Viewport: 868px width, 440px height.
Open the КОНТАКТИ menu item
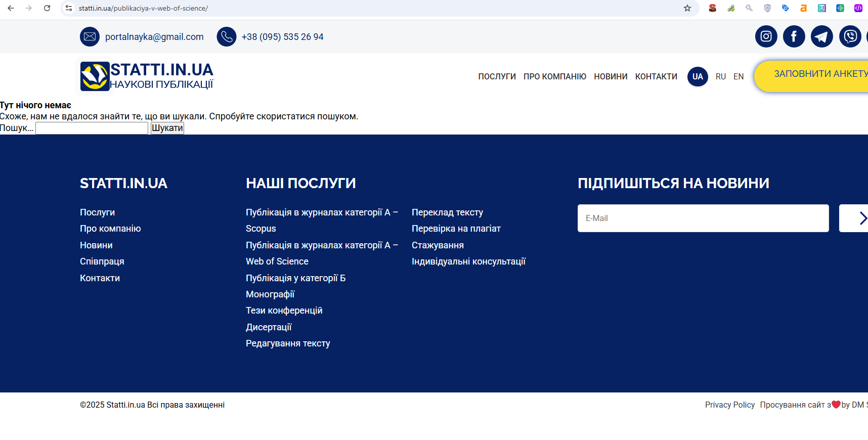point(656,76)
